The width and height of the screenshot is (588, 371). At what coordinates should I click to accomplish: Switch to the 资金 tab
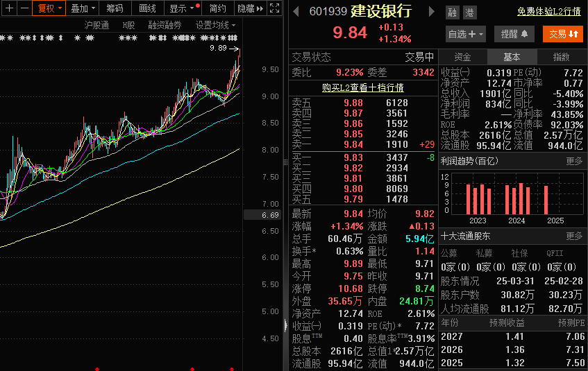coord(462,57)
